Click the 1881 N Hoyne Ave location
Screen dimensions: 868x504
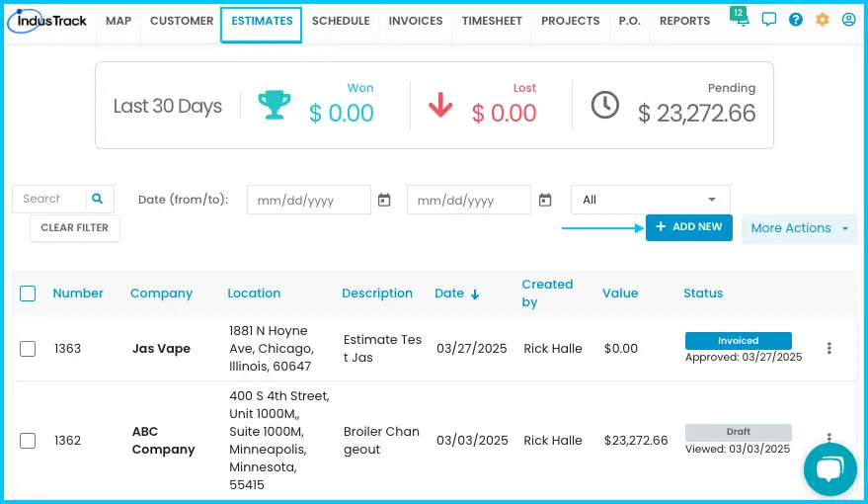(x=272, y=349)
